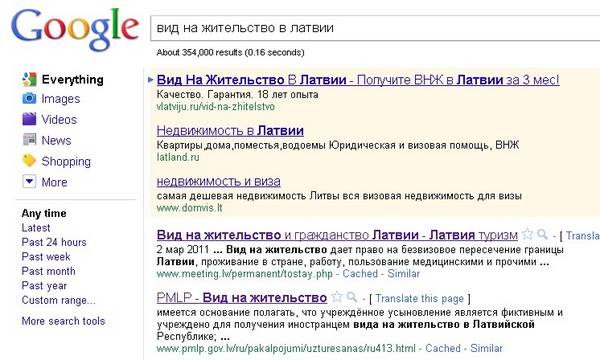Open ad 'Вид На Жительство В Латвии' link
Viewport: 600px width, 360px height.
(358, 80)
